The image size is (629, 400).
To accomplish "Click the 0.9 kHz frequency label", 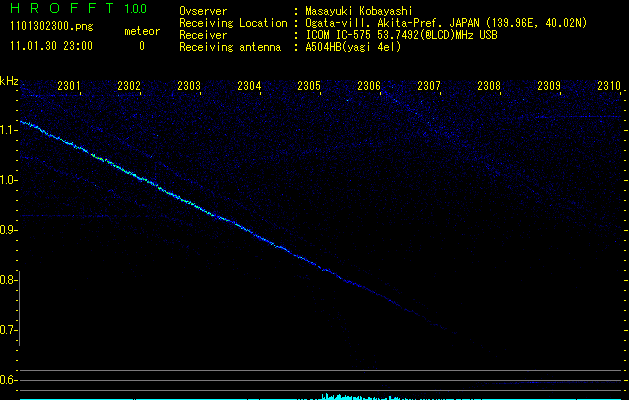I will [x=8, y=230].
